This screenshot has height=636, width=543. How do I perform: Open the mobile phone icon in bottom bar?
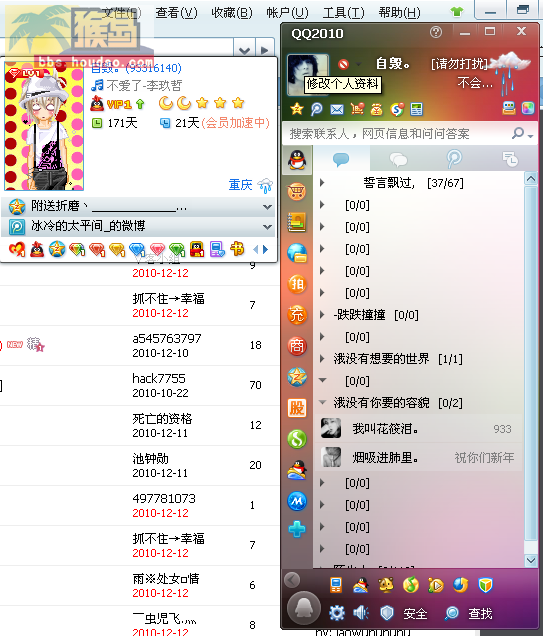336,585
